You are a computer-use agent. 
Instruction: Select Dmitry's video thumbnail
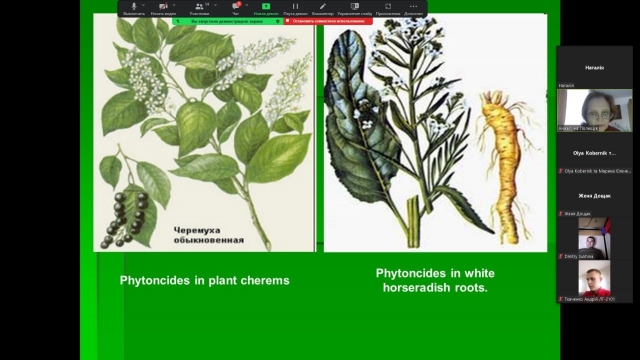[x=594, y=238]
